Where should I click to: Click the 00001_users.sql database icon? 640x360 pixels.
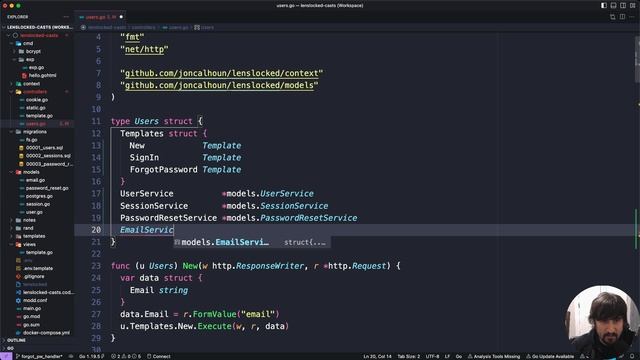pyautogui.click(x=21, y=148)
